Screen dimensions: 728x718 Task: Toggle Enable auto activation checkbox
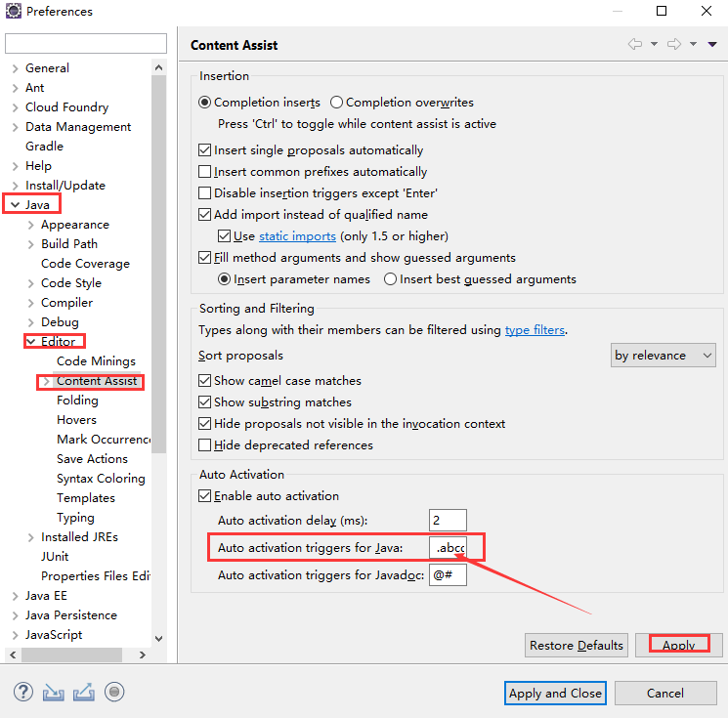point(205,495)
